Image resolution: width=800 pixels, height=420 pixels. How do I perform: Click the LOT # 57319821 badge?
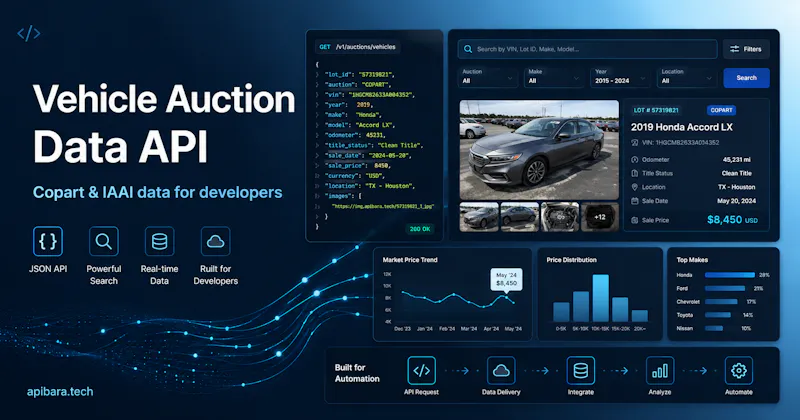tap(656, 110)
